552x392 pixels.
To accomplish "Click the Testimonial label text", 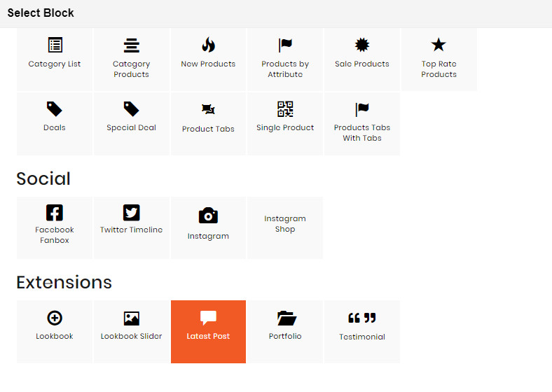I will (x=362, y=337).
